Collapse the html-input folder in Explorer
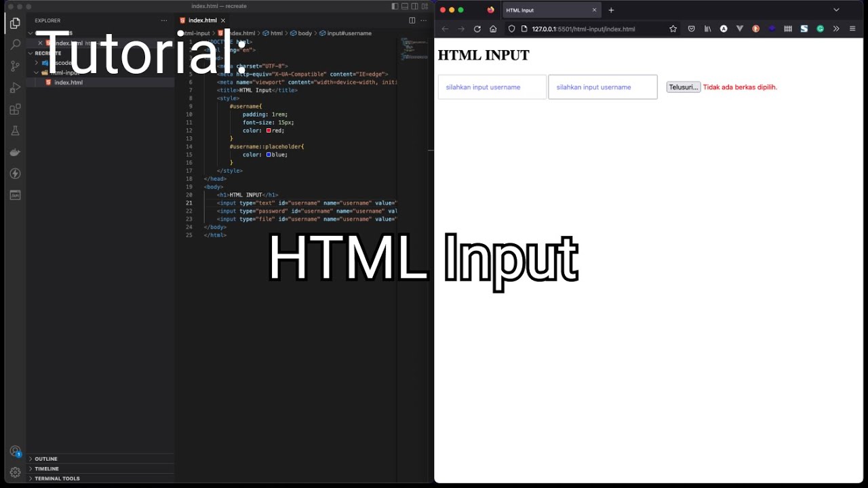Viewport: 868px width, 488px height. (100, 73)
